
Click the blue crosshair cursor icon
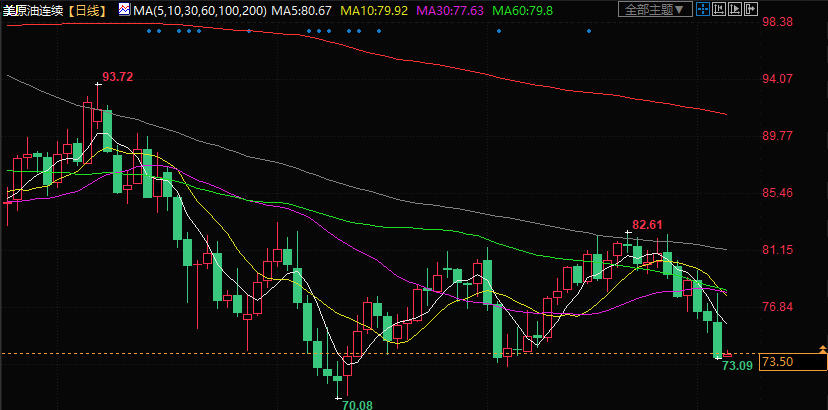pyautogui.click(x=703, y=9)
